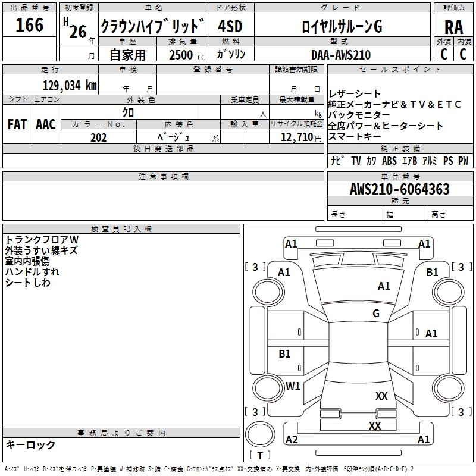Select the XX mark on the rear bumper
Image resolution: width=476 pixels, height=476 pixels.
pyautogui.click(x=375, y=426)
